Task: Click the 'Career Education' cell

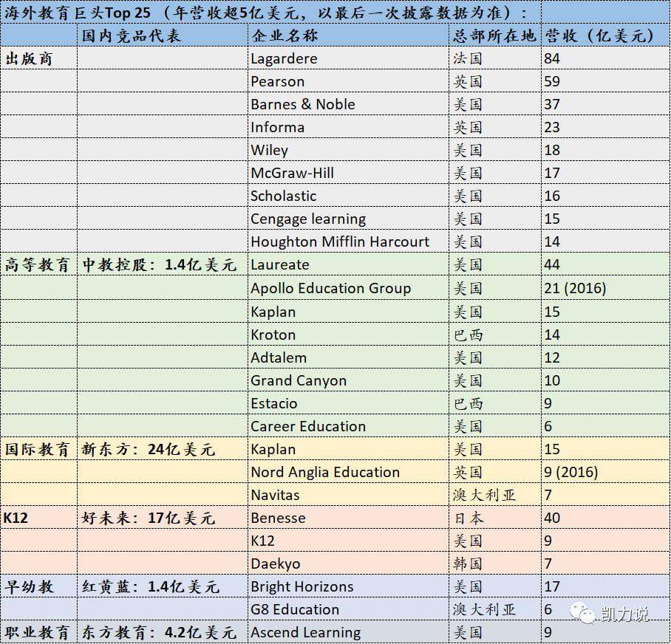Action: click(x=348, y=426)
